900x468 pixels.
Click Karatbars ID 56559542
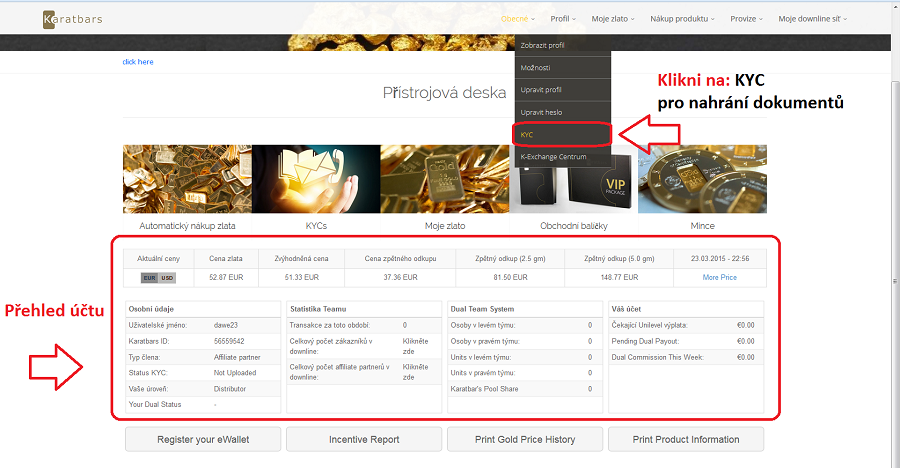click(229, 341)
